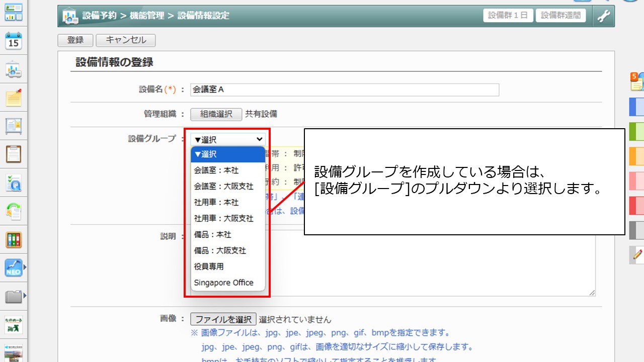Switch to 設備群１日 view
This screenshot has height=362, width=644.
508,16
